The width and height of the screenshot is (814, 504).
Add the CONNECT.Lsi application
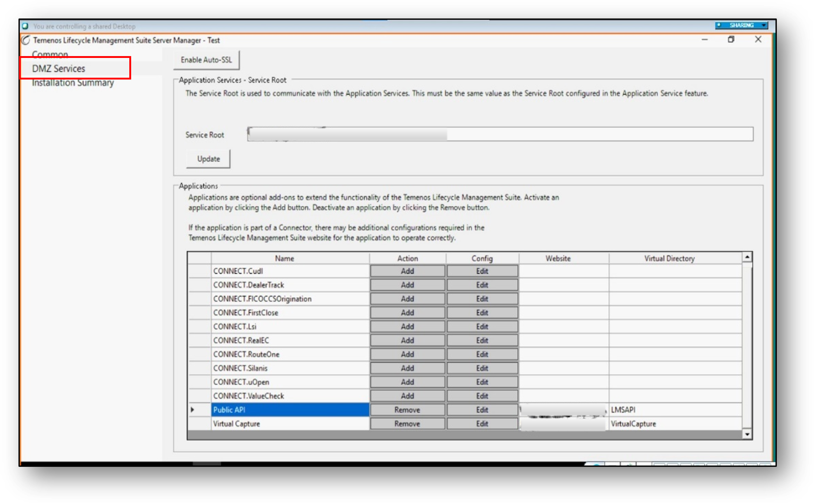click(x=407, y=327)
